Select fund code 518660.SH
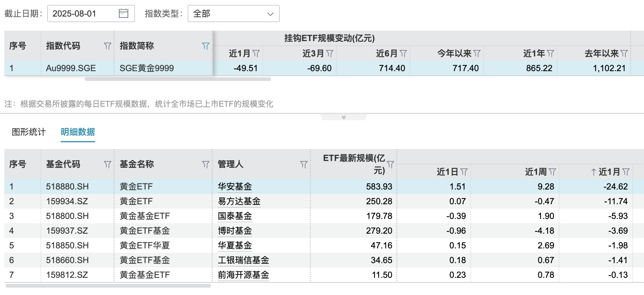 pos(67,260)
